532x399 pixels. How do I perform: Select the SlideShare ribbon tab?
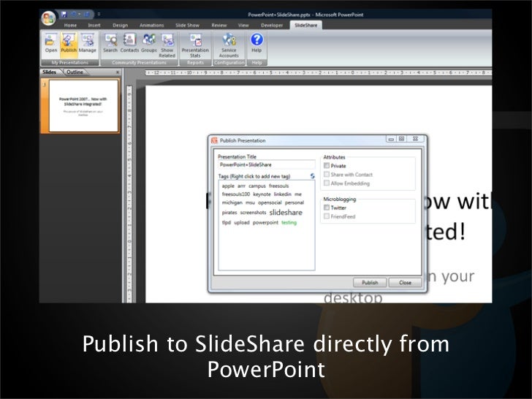coord(306,25)
